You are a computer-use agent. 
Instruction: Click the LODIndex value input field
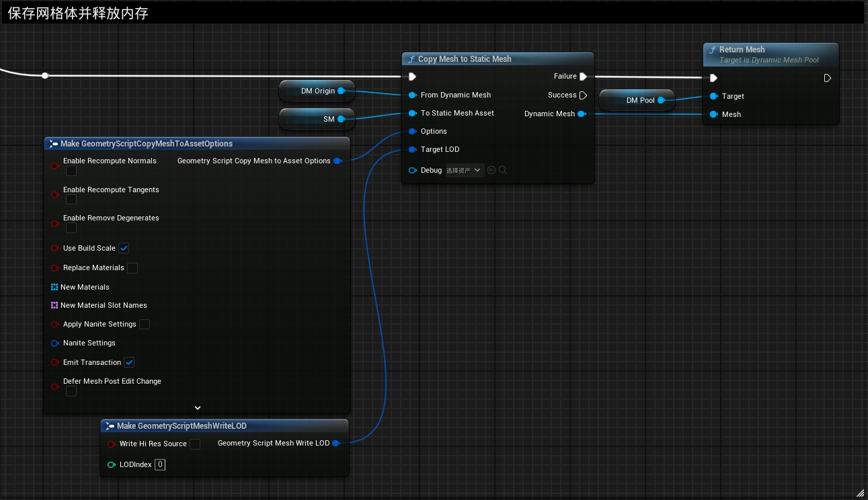(160, 464)
